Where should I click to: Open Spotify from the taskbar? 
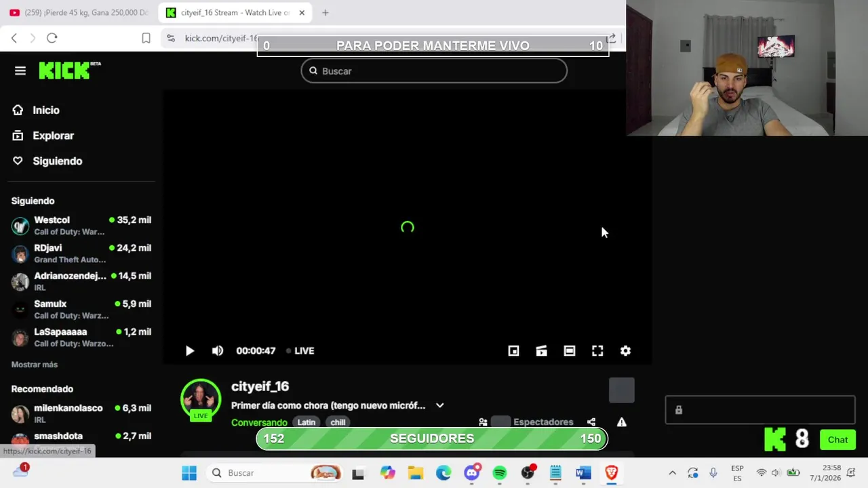(500, 473)
